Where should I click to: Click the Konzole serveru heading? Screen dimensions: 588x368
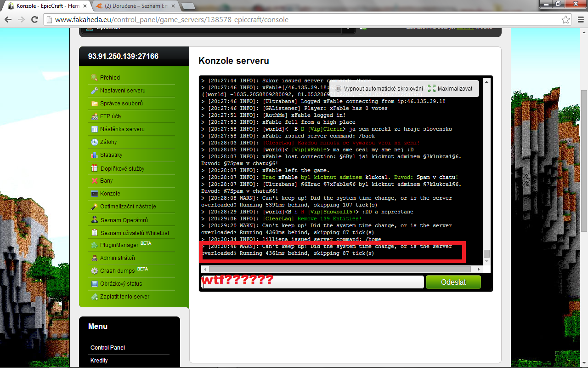click(x=234, y=61)
